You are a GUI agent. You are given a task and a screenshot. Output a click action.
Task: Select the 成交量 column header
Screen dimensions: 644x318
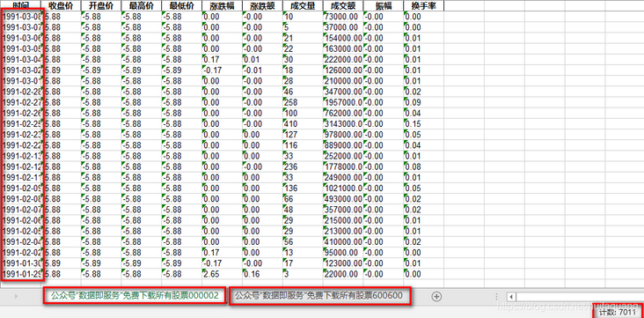point(303,6)
